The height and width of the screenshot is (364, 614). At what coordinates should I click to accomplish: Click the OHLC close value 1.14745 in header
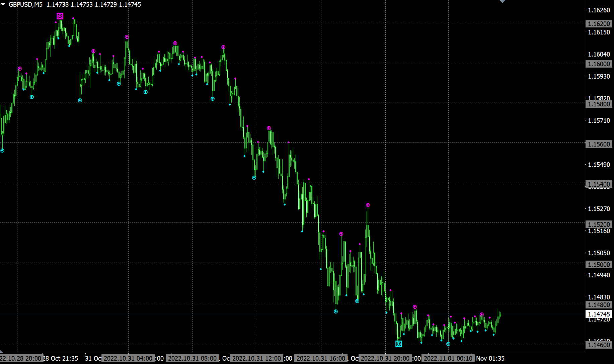pos(130,4)
